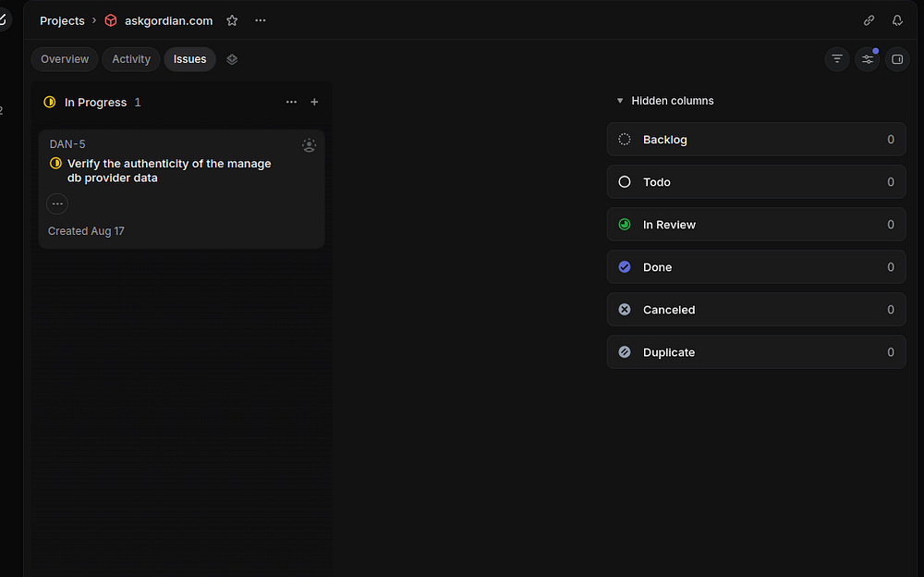Open the filter icon button
Screen dimensions: 924x577
click(837, 59)
